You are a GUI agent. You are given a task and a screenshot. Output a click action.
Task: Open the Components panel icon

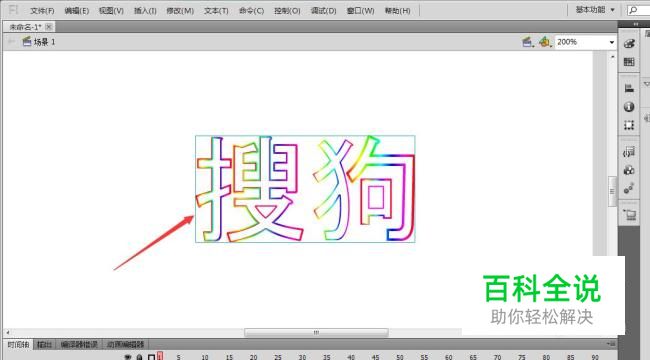(x=629, y=170)
